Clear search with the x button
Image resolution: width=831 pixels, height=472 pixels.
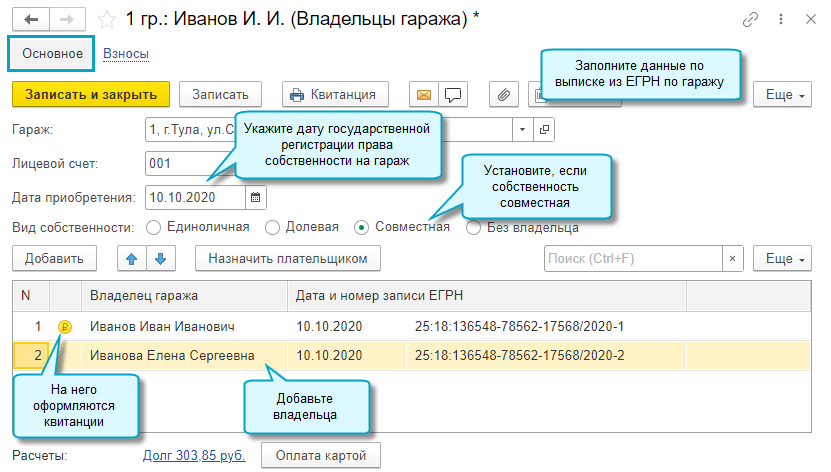732,259
